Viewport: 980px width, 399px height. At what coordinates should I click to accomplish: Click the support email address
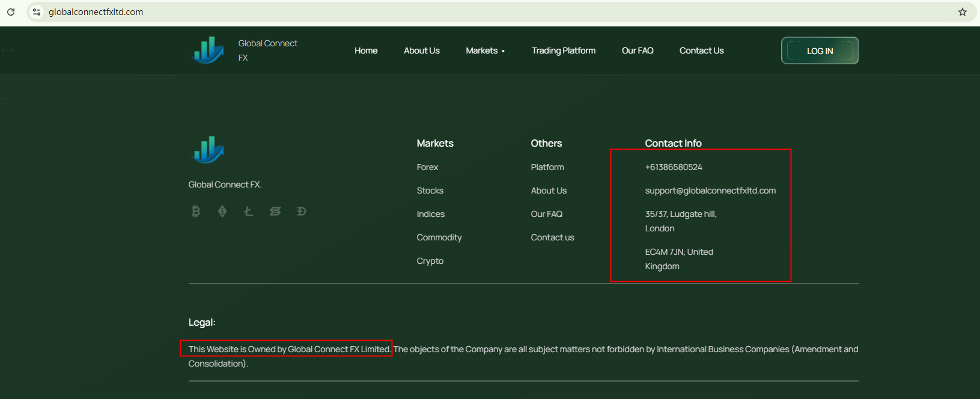710,190
